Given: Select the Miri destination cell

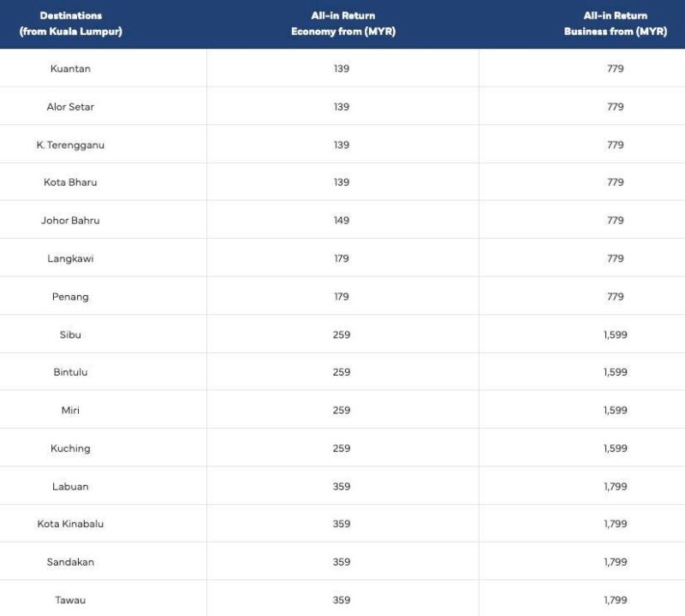Looking at the screenshot, I should tap(70, 410).
